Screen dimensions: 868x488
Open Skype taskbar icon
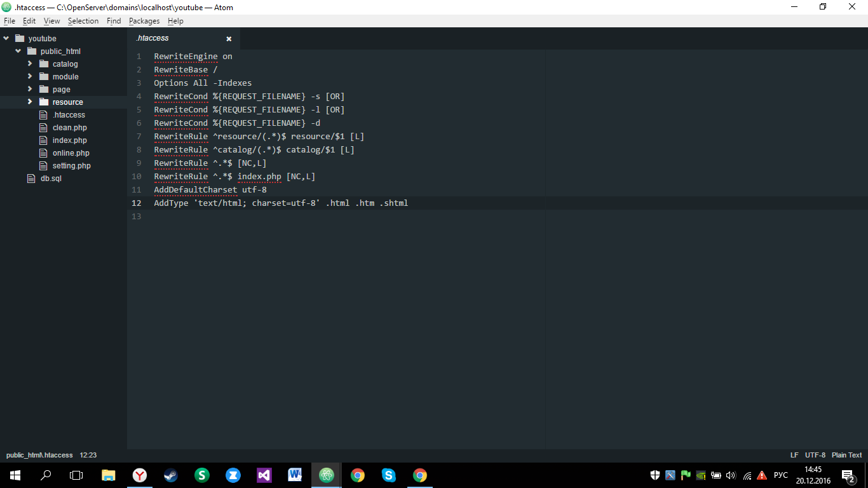point(389,475)
